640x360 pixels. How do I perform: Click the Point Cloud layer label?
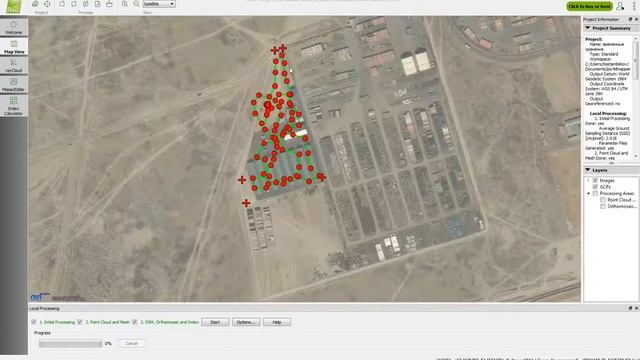[x=621, y=200]
